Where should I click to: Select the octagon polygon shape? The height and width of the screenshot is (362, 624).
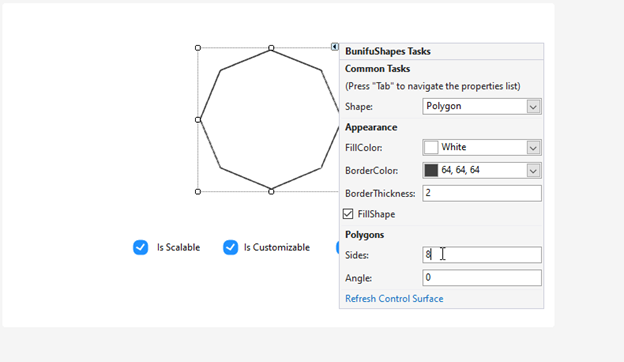pyautogui.click(x=271, y=119)
